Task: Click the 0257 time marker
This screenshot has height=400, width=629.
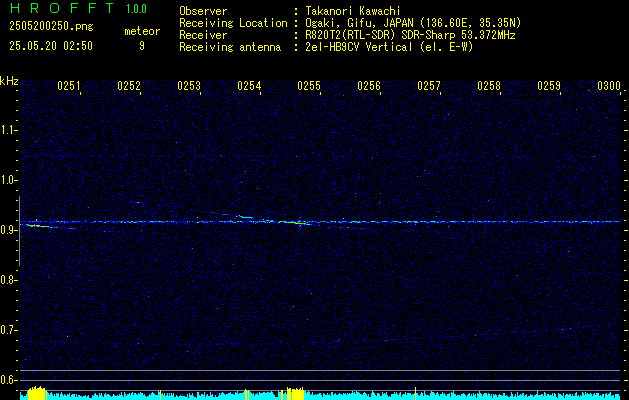Action: [x=429, y=86]
